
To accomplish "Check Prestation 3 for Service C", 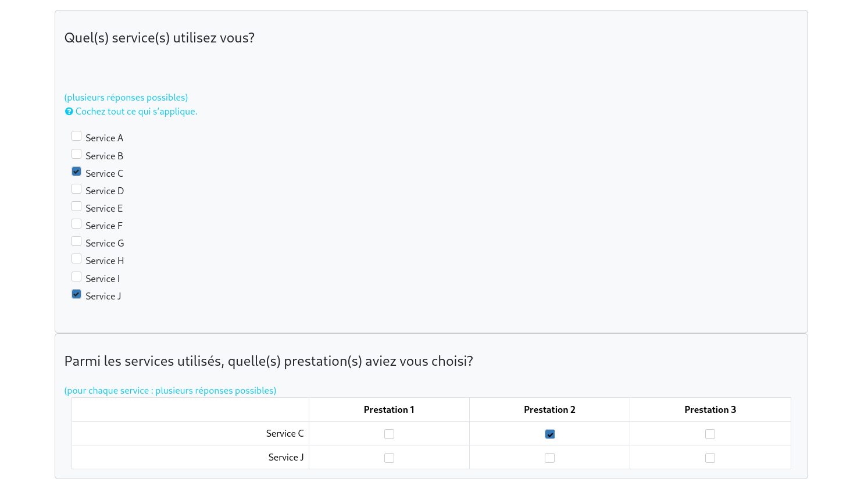I will click(x=710, y=434).
